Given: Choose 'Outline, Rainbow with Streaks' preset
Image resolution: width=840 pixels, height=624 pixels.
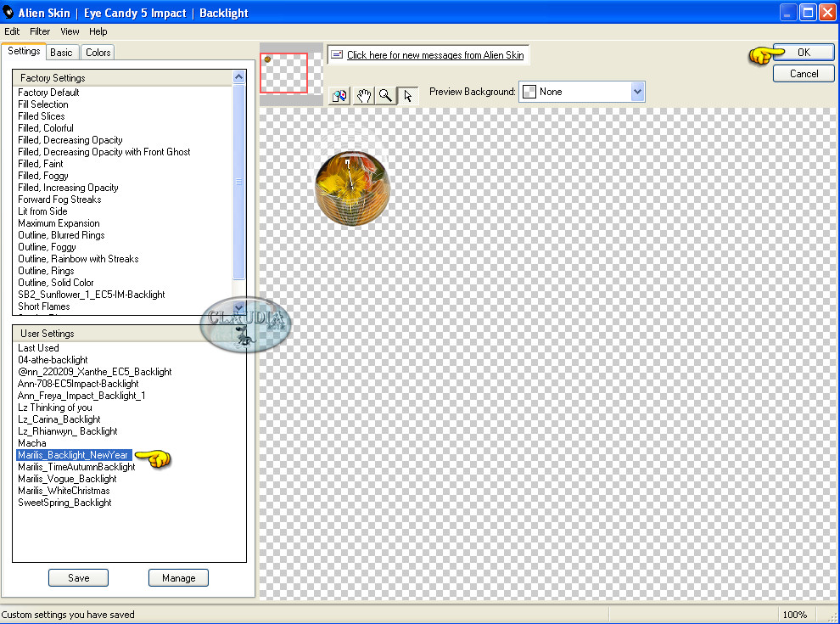Looking at the screenshot, I should [x=78, y=258].
